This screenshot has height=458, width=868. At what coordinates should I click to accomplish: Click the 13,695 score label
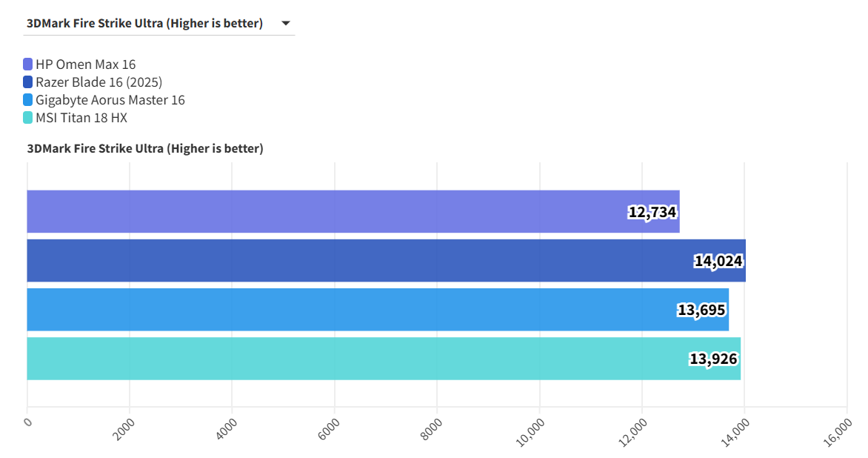(x=701, y=310)
